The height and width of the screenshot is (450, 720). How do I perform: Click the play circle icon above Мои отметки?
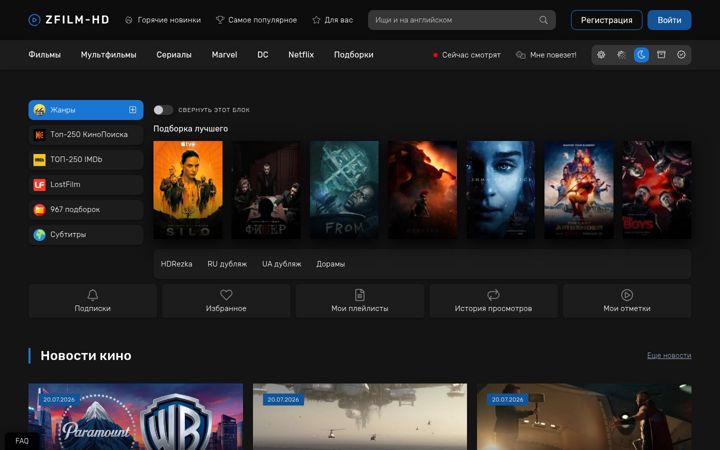tap(627, 295)
